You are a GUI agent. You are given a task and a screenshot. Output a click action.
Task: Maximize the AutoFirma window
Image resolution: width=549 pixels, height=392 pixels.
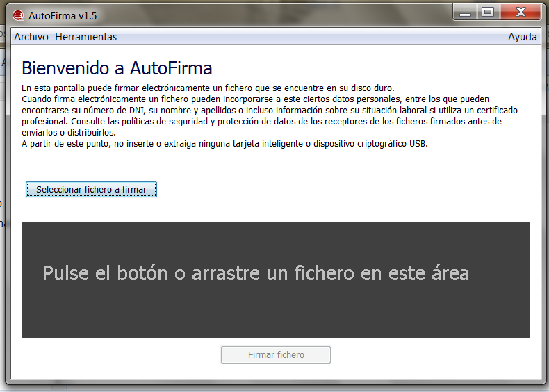488,12
